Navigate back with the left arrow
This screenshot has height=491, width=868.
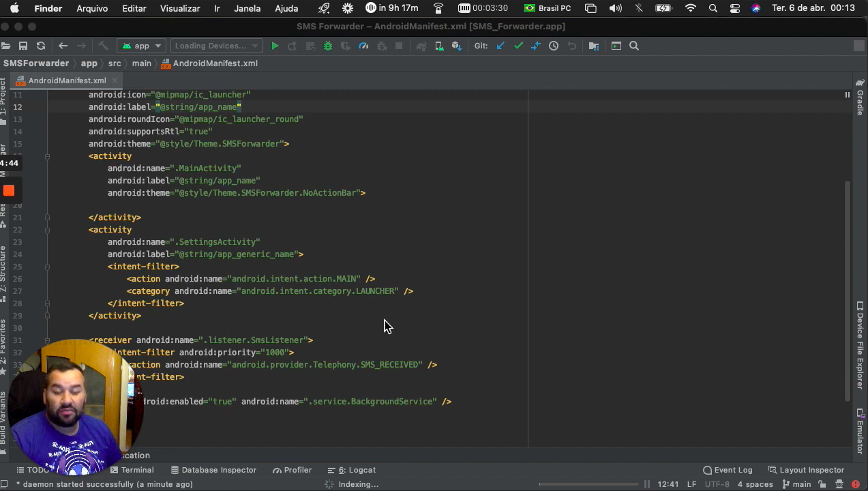(x=63, y=46)
